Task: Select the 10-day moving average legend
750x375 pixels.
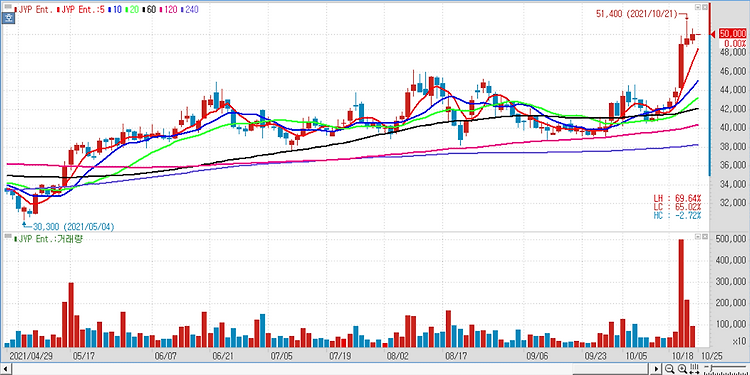Action: [x=115, y=9]
